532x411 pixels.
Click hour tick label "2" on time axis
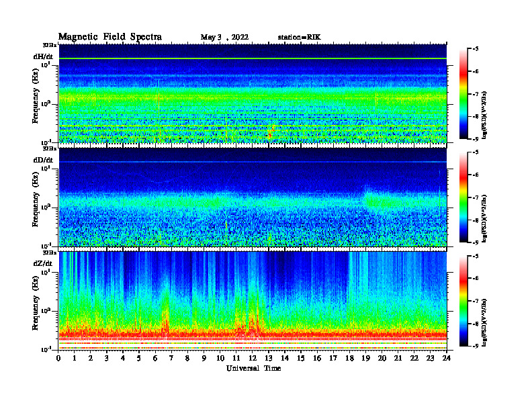click(91, 359)
